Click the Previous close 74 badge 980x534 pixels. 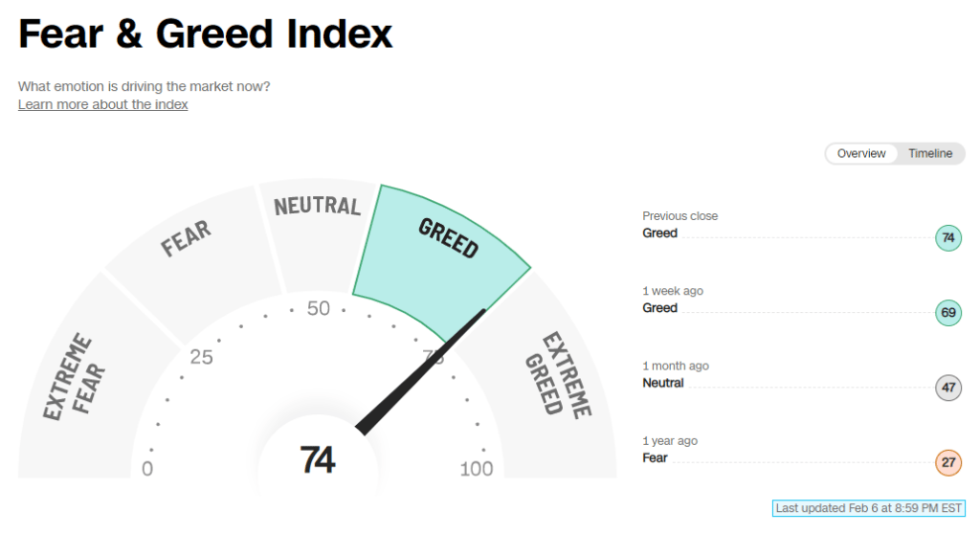pos(948,237)
